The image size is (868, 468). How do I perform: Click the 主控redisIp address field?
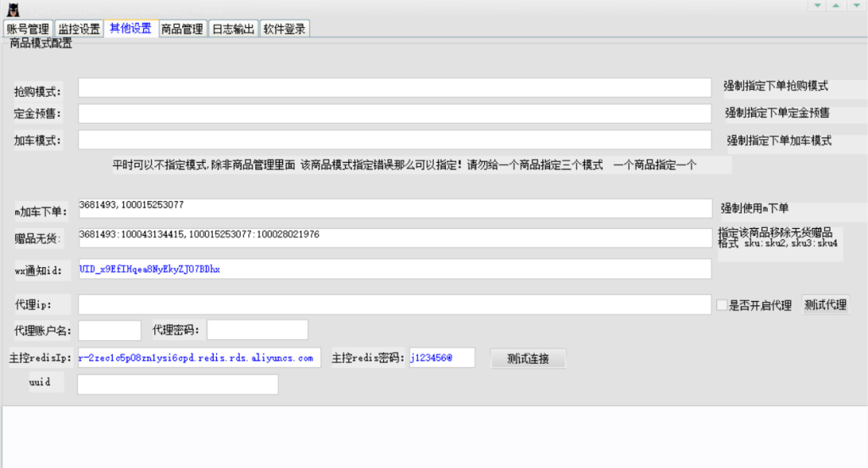pos(199,358)
